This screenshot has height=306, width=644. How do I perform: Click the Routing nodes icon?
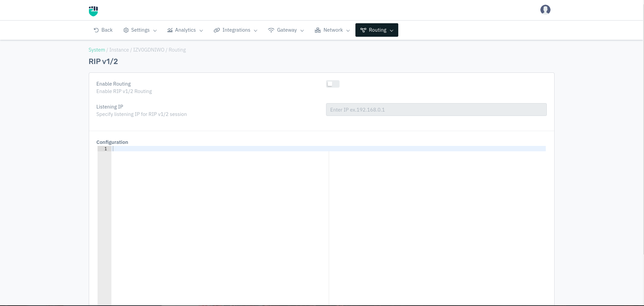(363, 30)
